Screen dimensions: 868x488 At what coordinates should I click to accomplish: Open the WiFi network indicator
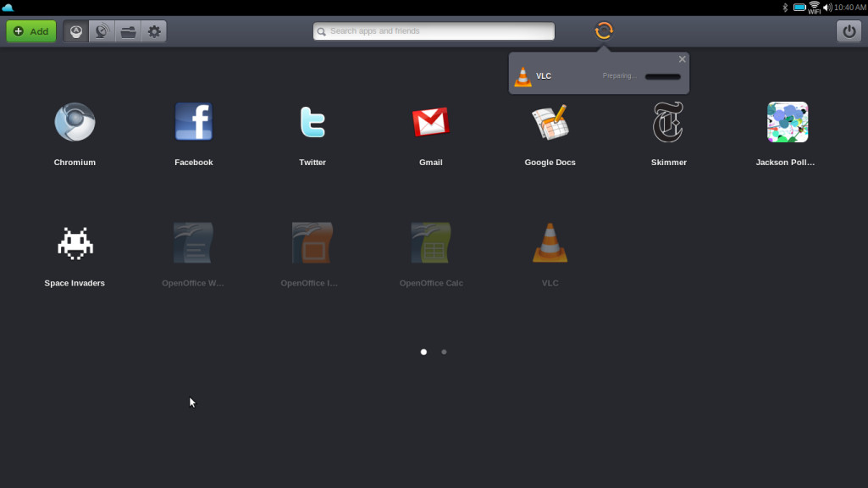(x=815, y=7)
